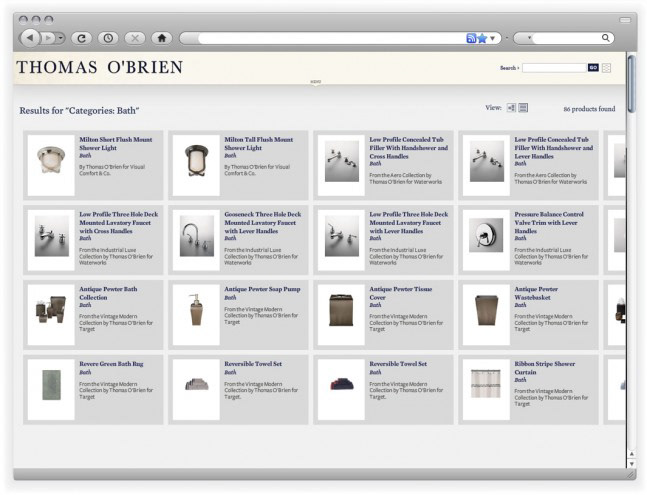Open Ribbon Stripe Shower Curtain link

click(545, 368)
